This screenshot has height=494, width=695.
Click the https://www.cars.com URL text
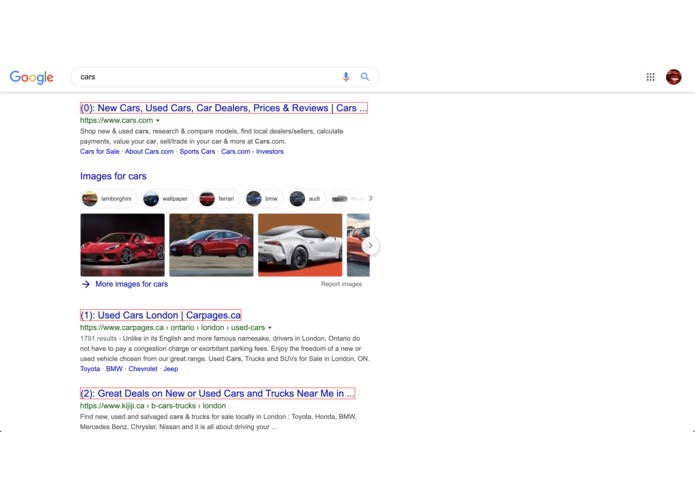pyautogui.click(x=117, y=120)
